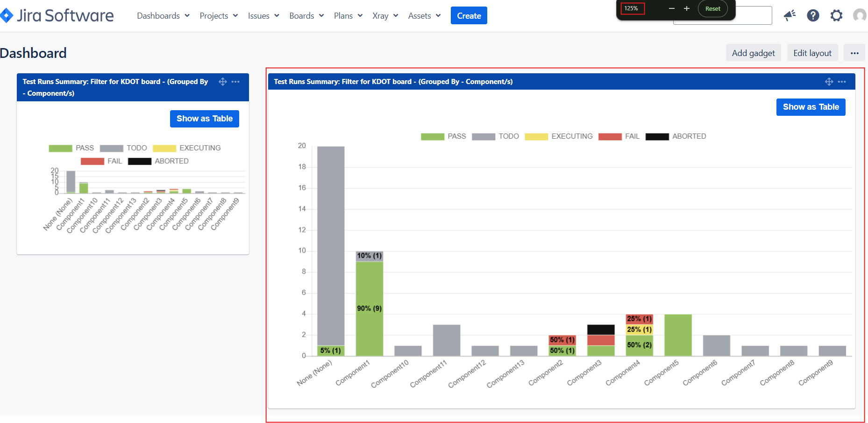Screen dimensions: 868x423
Task: Open the user profile avatar
Action: tap(860, 15)
